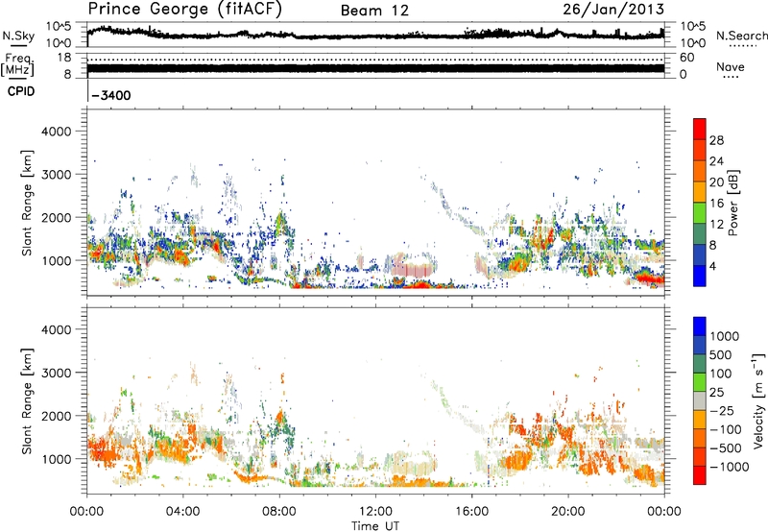768x532 pixels.
Task: Click the strong red echo near 14:00 in the power panel
Action: tap(420, 284)
